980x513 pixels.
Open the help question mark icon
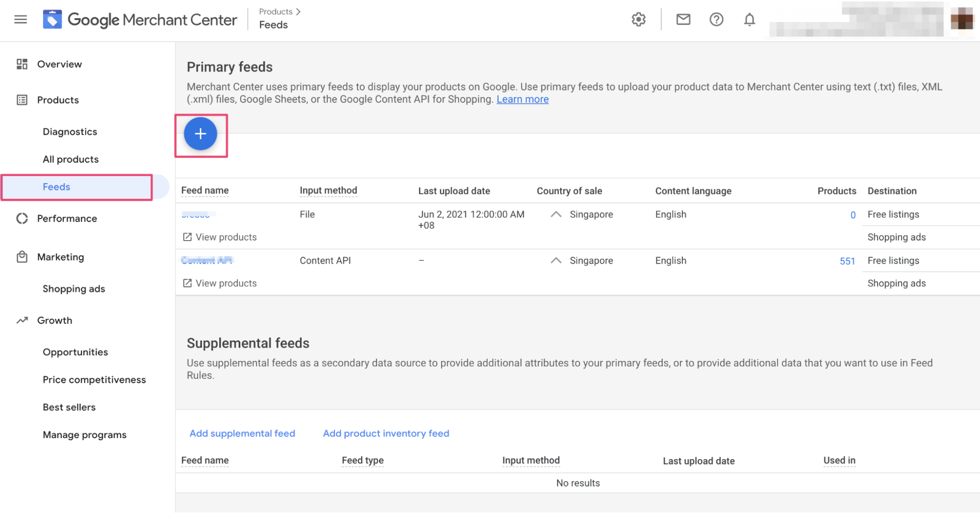point(716,20)
